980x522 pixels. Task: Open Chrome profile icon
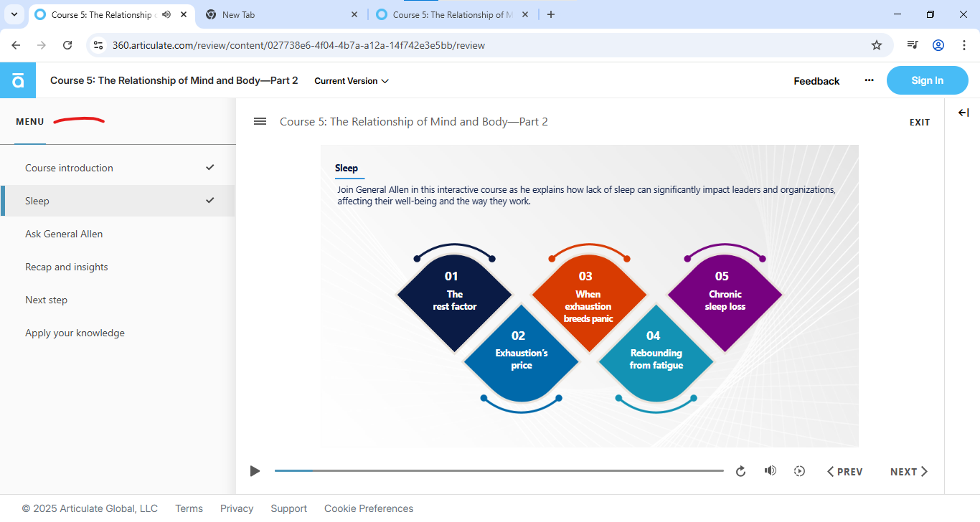pyautogui.click(x=938, y=45)
